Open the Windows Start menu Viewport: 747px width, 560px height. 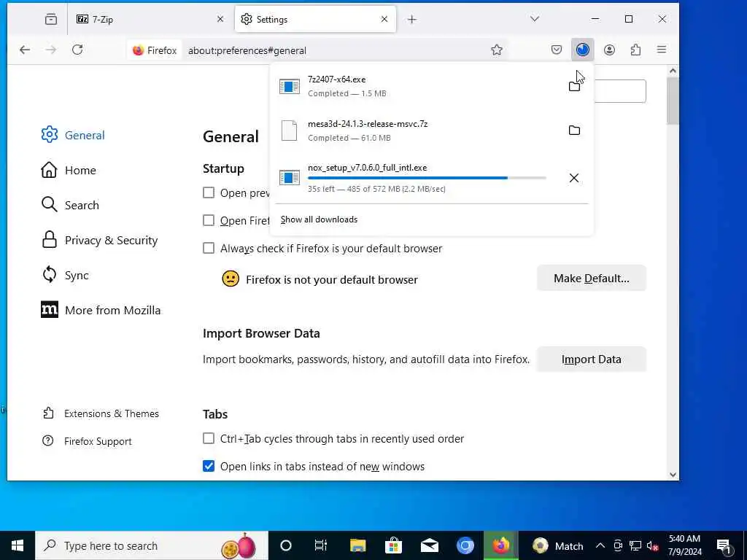(18, 545)
